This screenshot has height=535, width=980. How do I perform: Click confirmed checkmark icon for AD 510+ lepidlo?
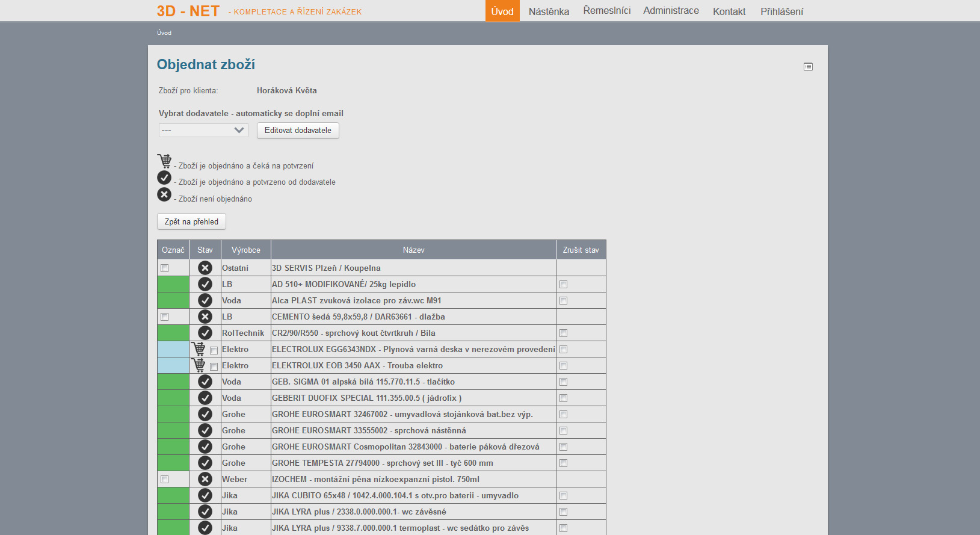coord(205,284)
